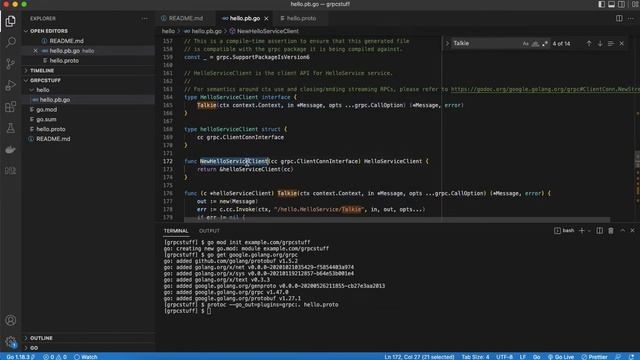The width and height of the screenshot is (640, 360).
Task: Maximize the terminal panel size
Action: [622, 231]
